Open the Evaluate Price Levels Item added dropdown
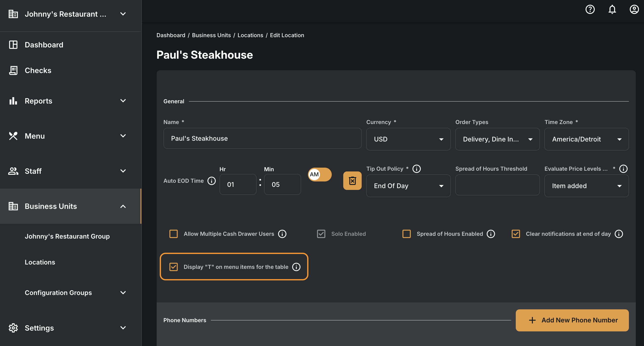This screenshot has height=346, width=644. pyautogui.click(x=586, y=186)
